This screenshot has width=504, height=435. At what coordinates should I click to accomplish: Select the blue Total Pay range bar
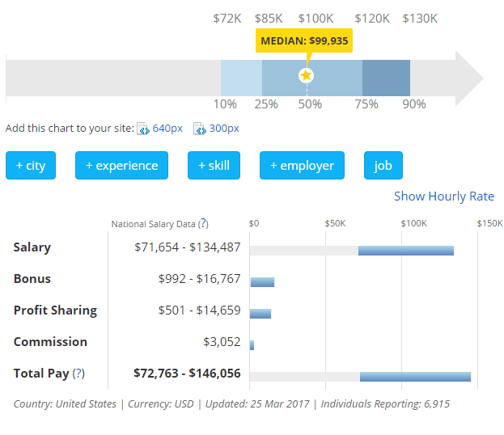[x=415, y=377]
